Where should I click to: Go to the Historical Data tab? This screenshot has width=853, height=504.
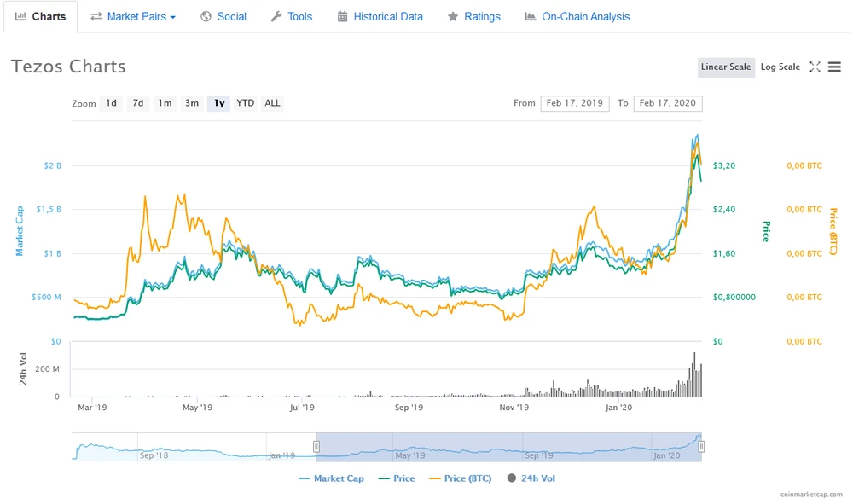click(x=380, y=16)
